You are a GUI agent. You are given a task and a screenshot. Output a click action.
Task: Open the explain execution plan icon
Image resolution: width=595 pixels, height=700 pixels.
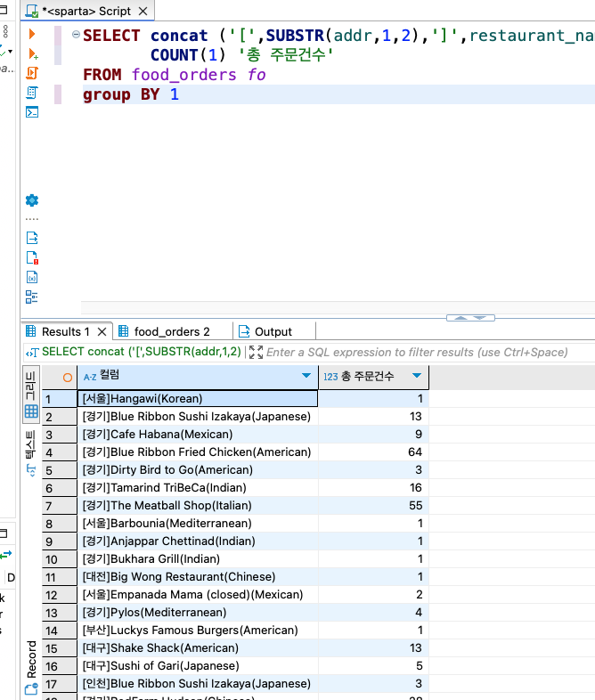point(32,93)
